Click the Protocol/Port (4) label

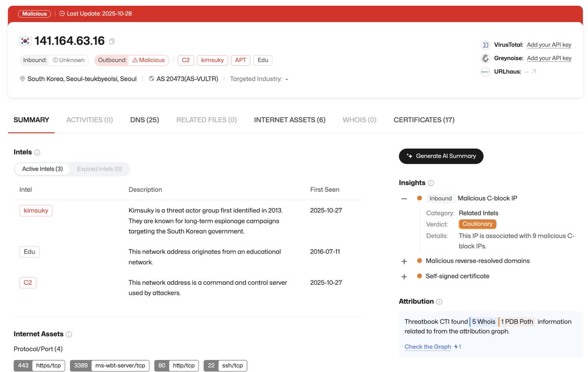pyautogui.click(x=38, y=349)
